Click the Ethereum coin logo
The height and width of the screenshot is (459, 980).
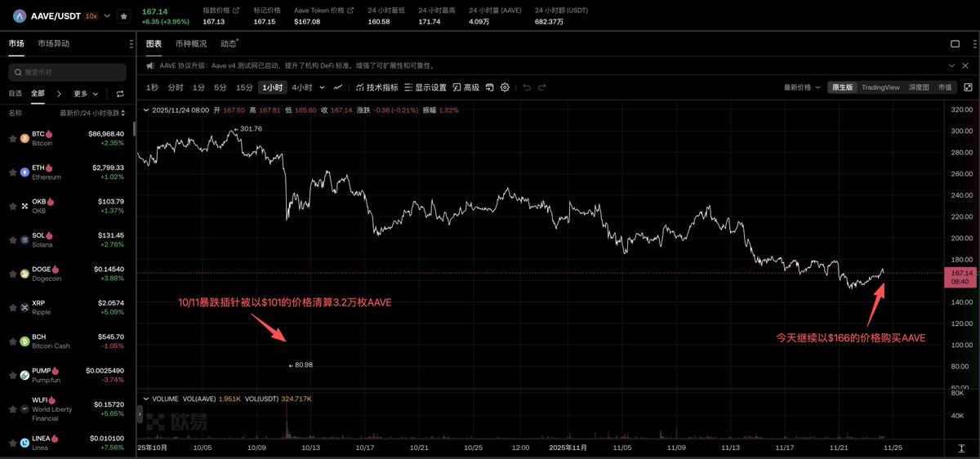[x=24, y=172]
